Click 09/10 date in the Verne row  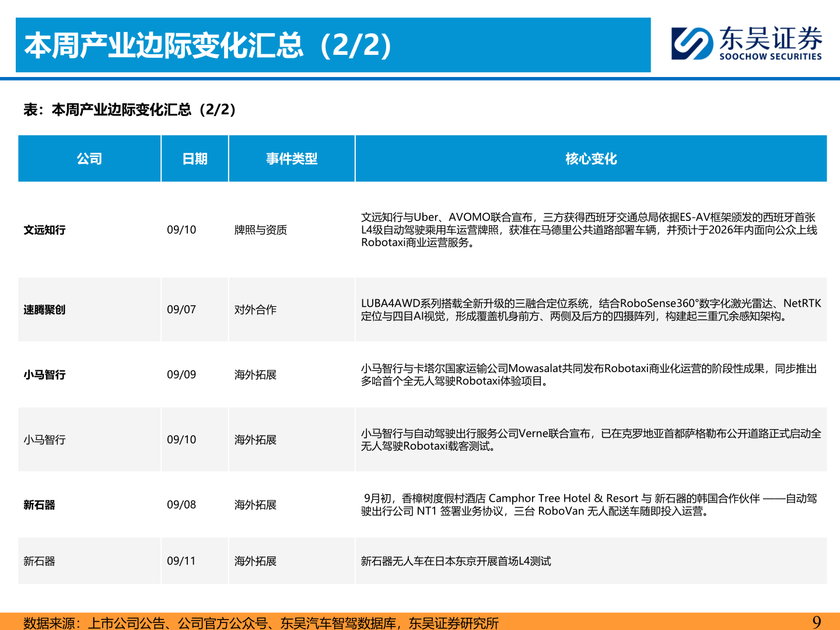[181, 440]
